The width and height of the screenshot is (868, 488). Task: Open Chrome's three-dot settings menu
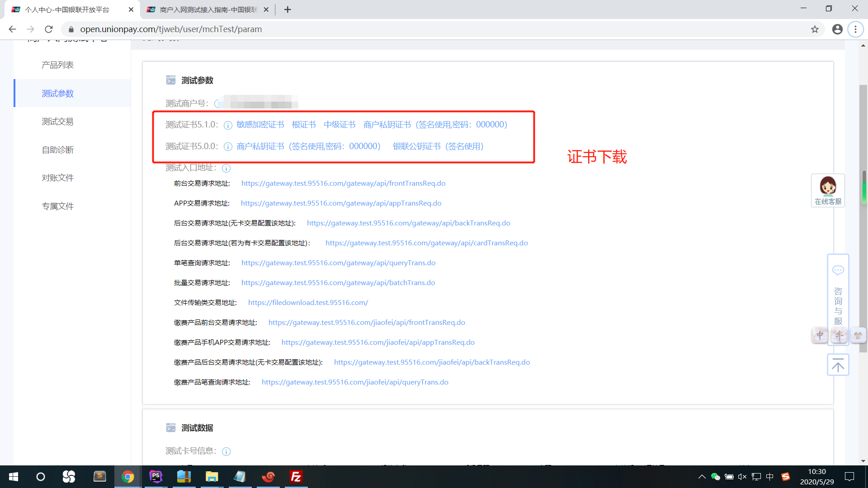pyautogui.click(x=855, y=29)
